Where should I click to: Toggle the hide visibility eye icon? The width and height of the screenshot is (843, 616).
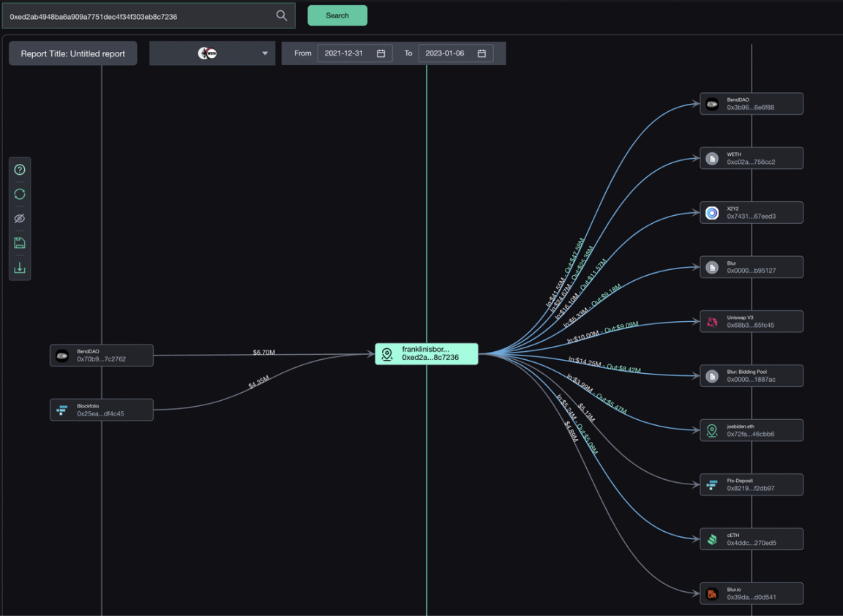pyautogui.click(x=20, y=219)
